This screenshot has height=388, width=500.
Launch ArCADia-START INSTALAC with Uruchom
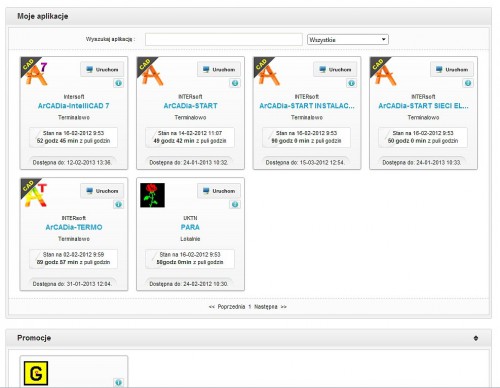[335, 69]
